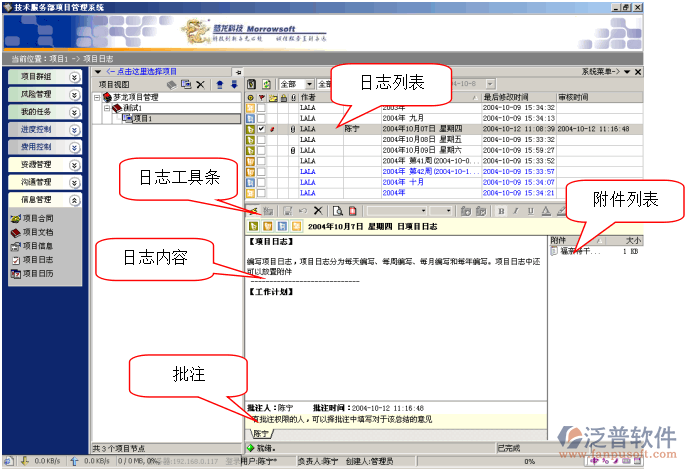Click the pin icon at the project panel's top right

pyautogui.click(x=238, y=72)
